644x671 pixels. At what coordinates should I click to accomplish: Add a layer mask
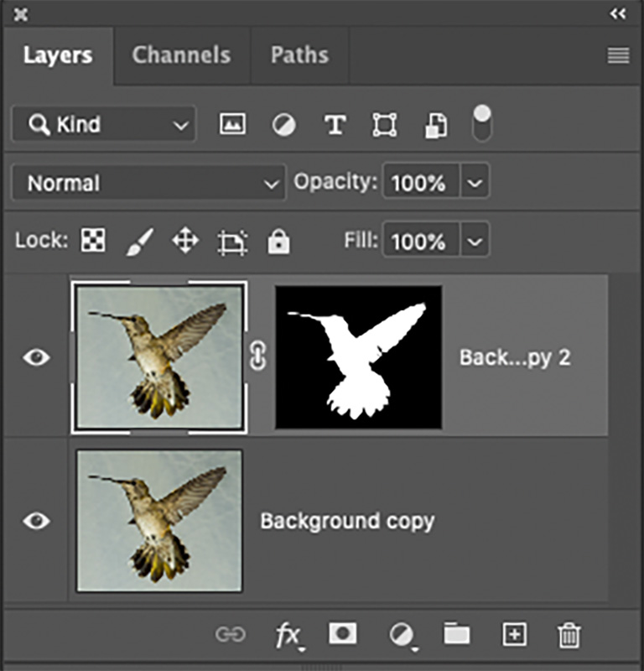[342, 634]
